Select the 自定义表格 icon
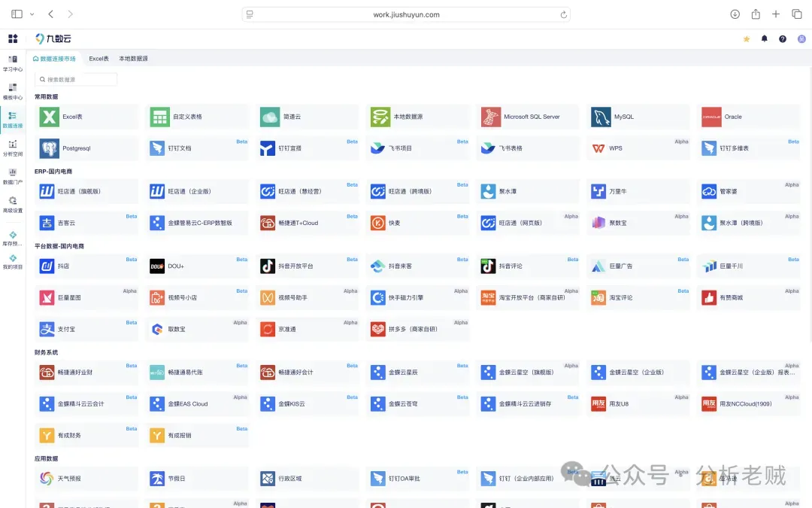 pyautogui.click(x=159, y=117)
